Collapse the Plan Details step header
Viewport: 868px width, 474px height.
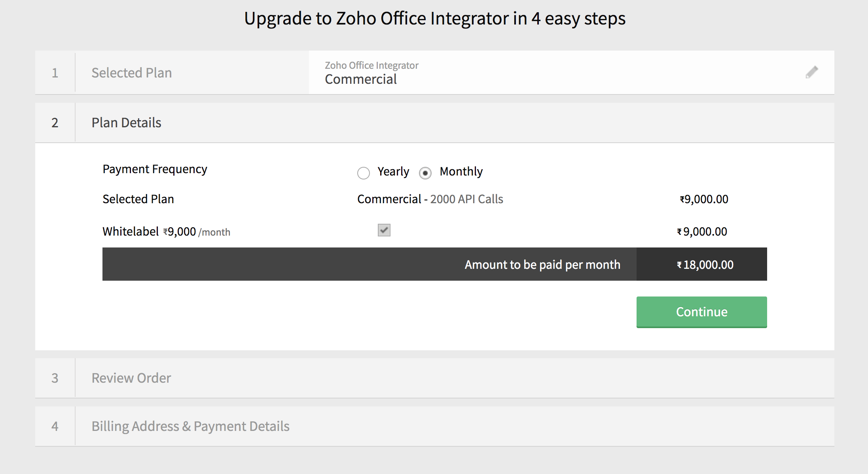(x=126, y=123)
